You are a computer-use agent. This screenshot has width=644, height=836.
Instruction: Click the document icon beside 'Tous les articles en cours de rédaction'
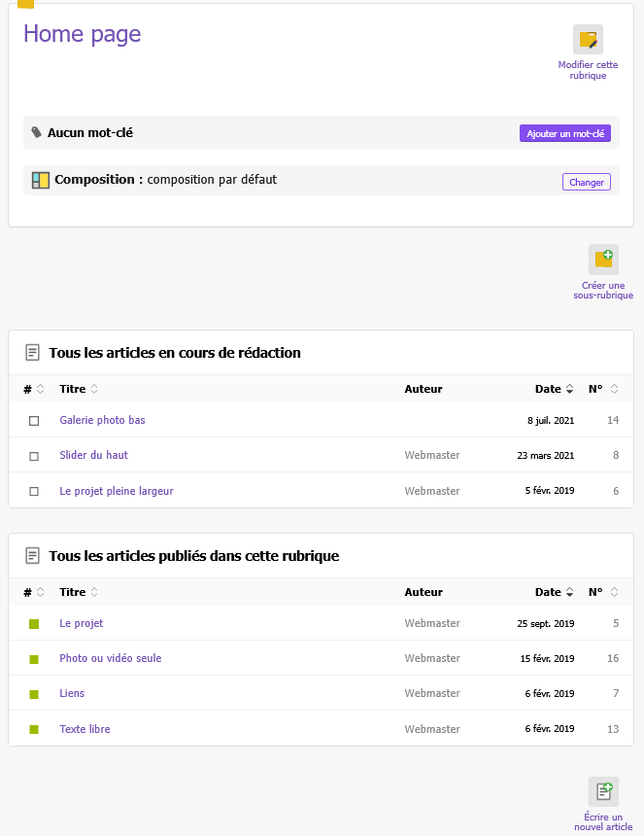coord(33,352)
